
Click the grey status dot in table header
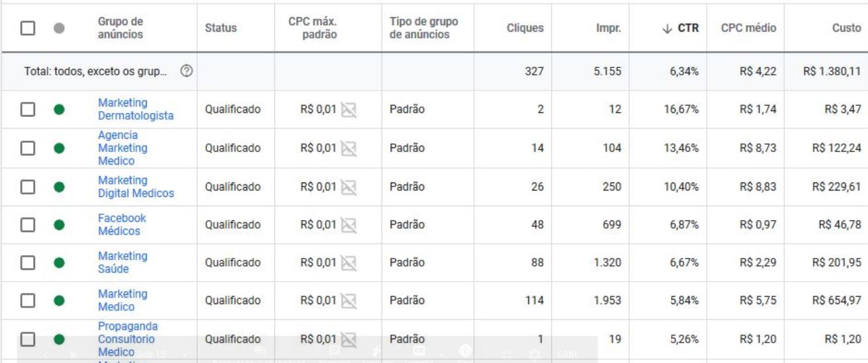(x=59, y=28)
